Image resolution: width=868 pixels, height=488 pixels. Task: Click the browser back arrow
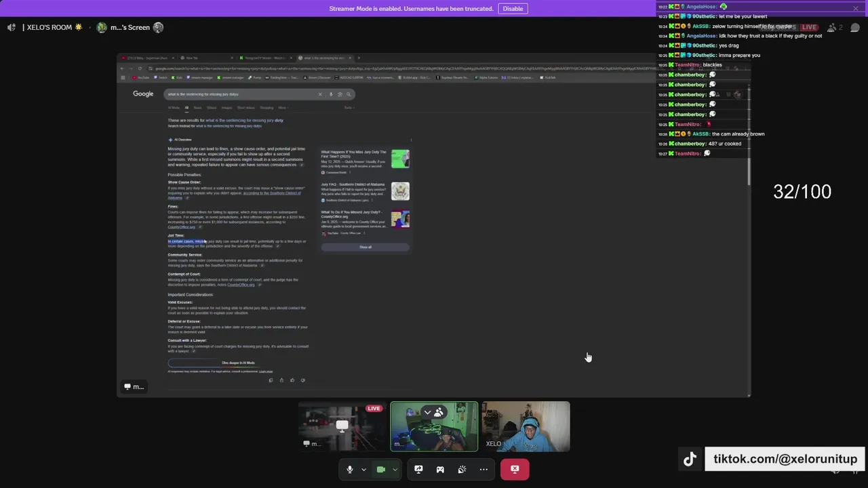click(x=123, y=68)
